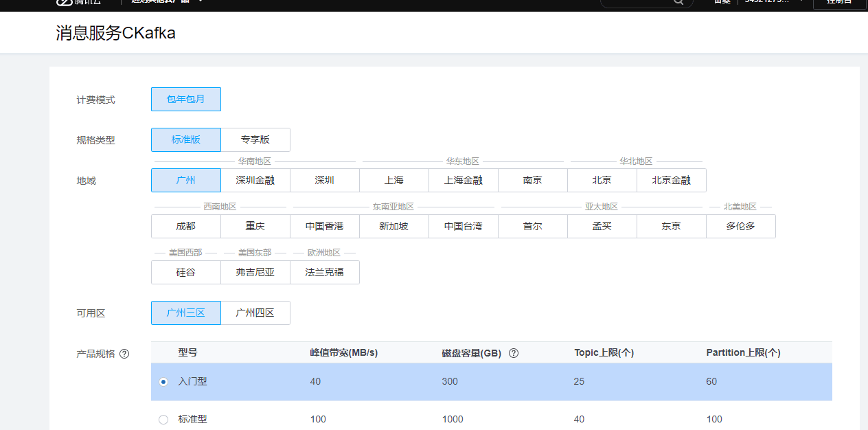Select the 深圳金融 region
The height and width of the screenshot is (430, 868).
[255, 180]
